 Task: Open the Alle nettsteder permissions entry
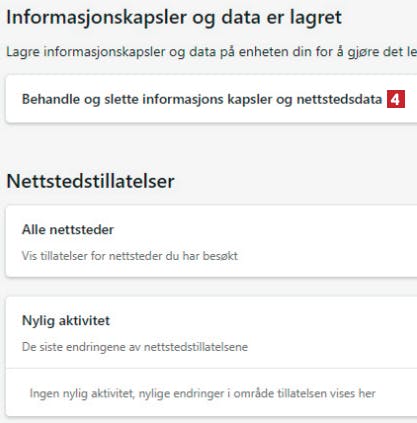(x=211, y=241)
